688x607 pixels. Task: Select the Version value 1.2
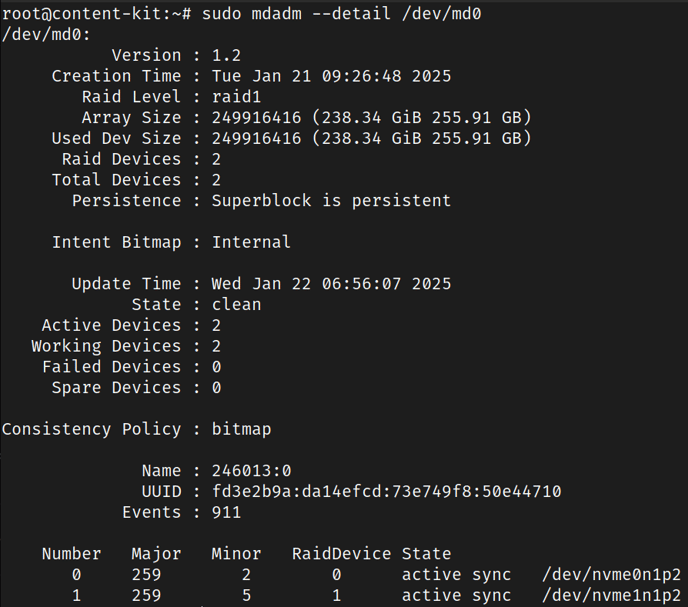point(226,56)
